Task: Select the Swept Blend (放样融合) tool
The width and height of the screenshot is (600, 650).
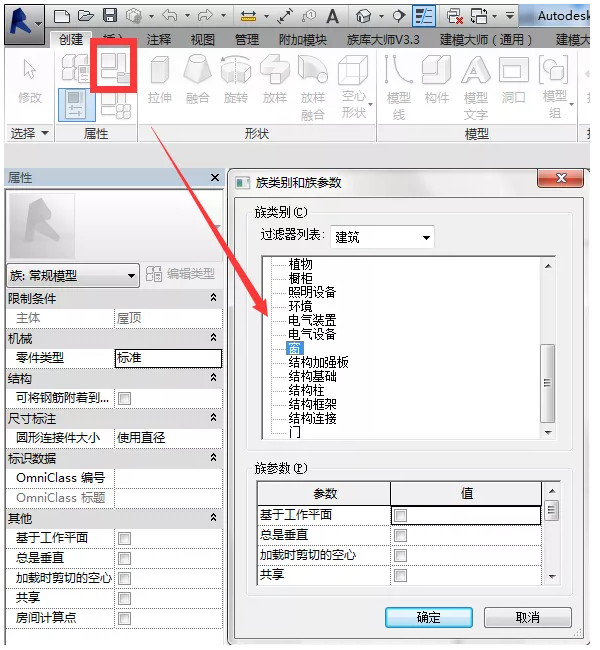Action: pyautogui.click(x=313, y=88)
